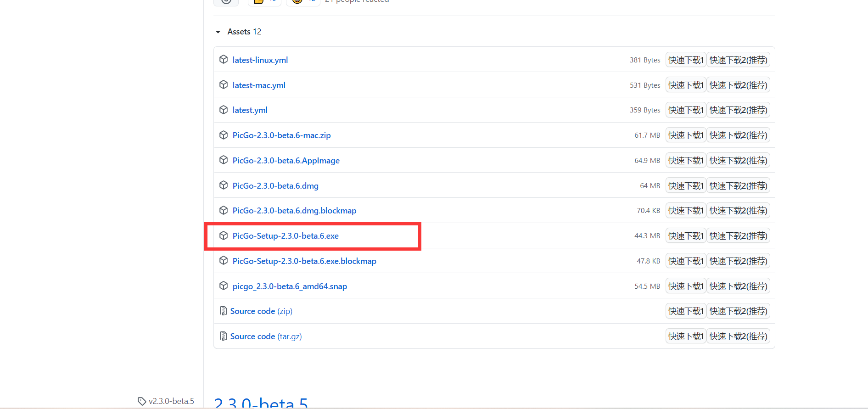
Task: Download PicGo-Setup-2.3.0-beta.6.exe installer
Action: coord(286,236)
